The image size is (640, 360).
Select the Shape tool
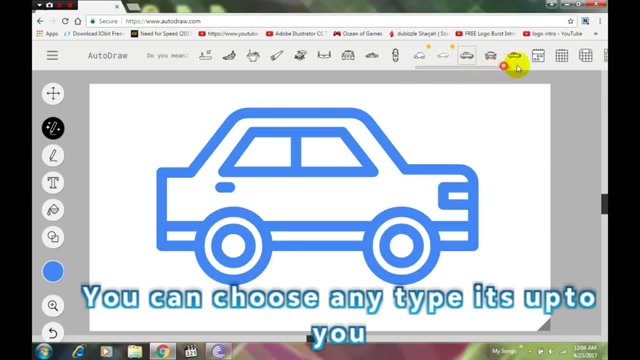(53, 237)
